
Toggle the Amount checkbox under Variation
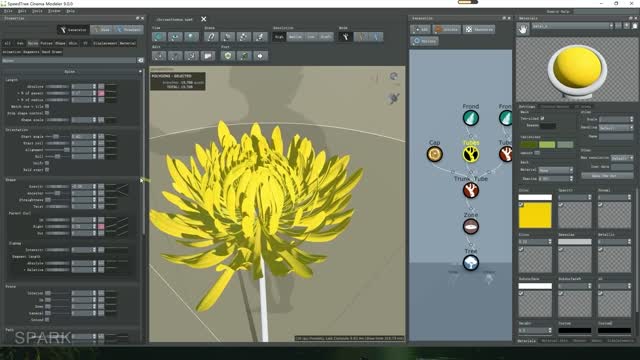(537, 153)
